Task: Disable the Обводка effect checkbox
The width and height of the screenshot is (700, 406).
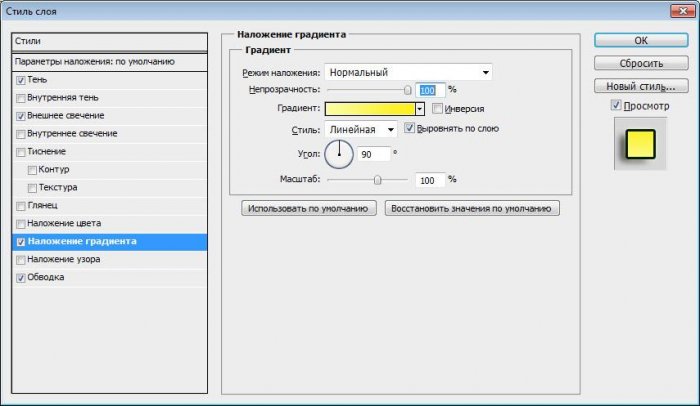Action: [x=21, y=278]
